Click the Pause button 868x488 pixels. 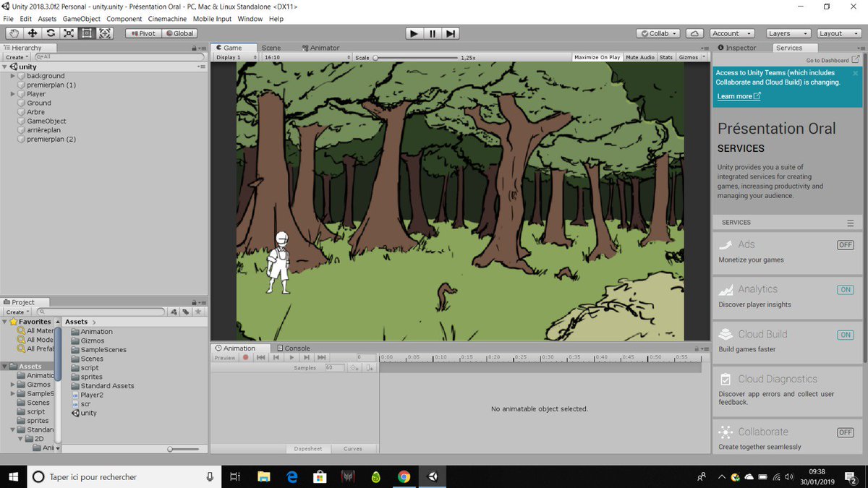(433, 33)
